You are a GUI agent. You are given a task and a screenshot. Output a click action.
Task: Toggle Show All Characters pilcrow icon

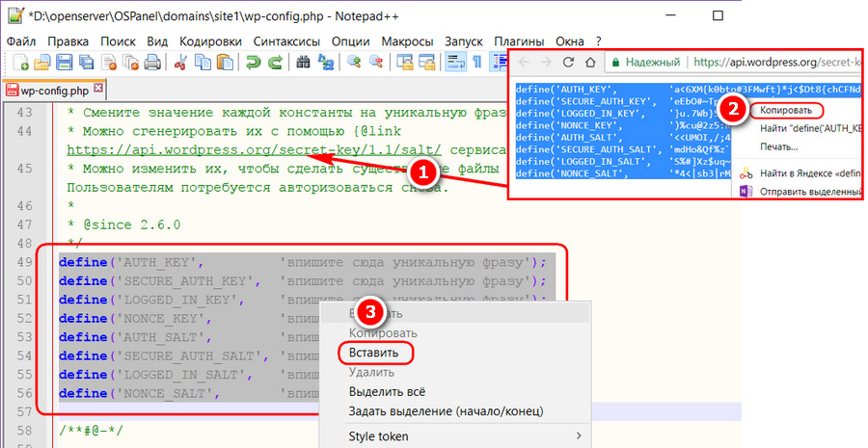pyautogui.click(x=476, y=62)
